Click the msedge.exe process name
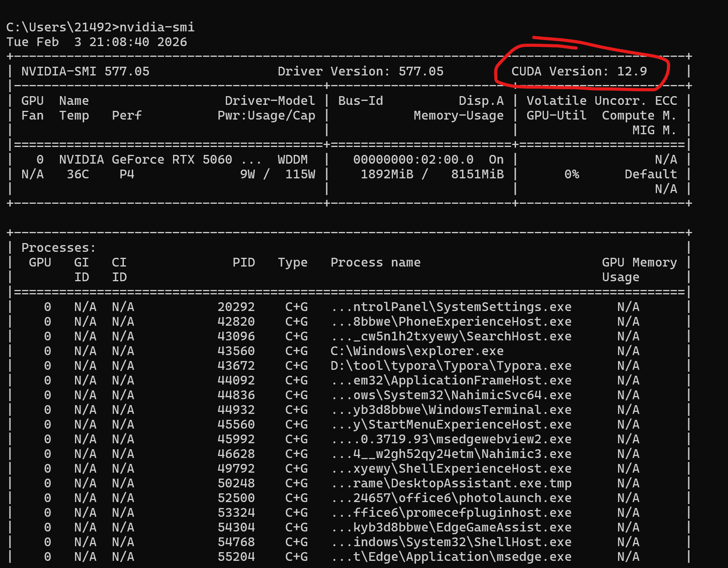 point(451,557)
